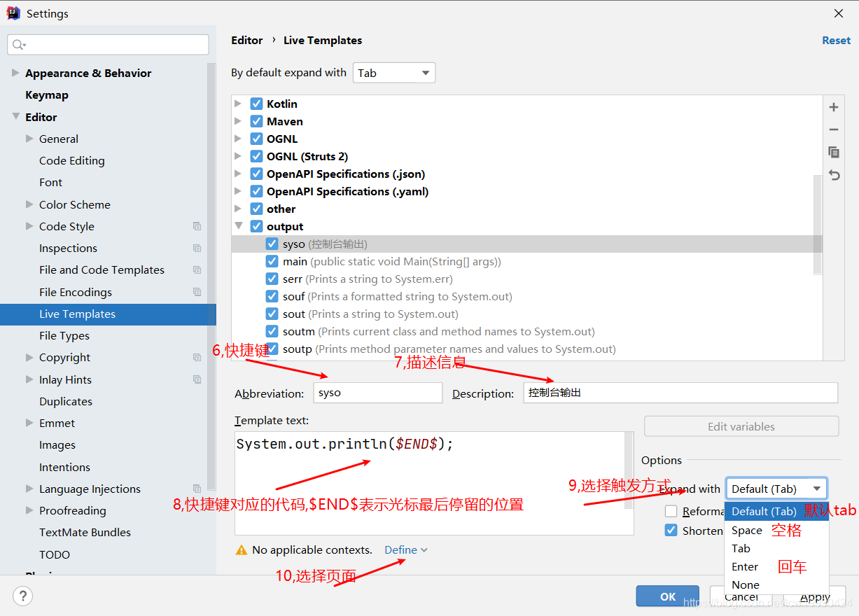Viewport: 859px width, 616px height.
Task: Expand the General settings node
Action: tap(29, 139)
